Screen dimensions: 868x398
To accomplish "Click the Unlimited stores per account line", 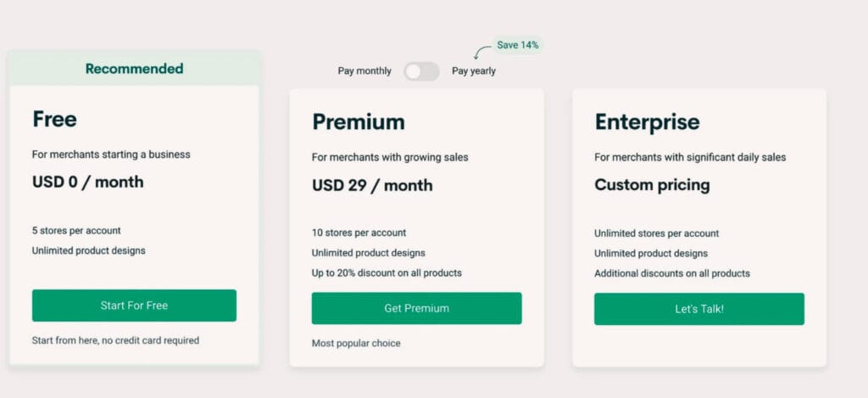I will (x=657, y=233).
